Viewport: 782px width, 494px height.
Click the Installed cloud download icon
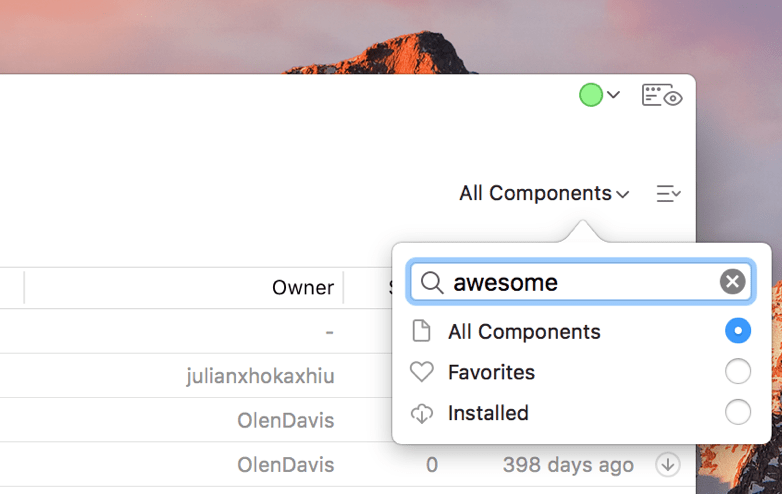coord(422,413)
